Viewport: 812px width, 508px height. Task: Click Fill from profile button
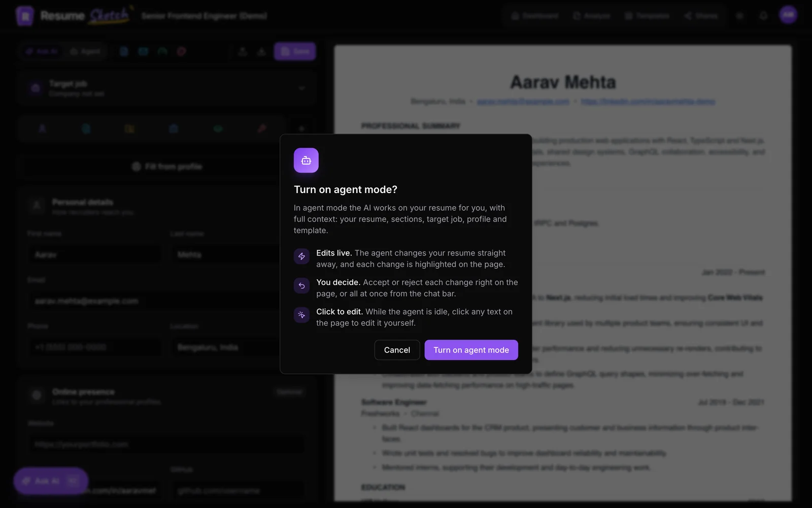point(167,167)
